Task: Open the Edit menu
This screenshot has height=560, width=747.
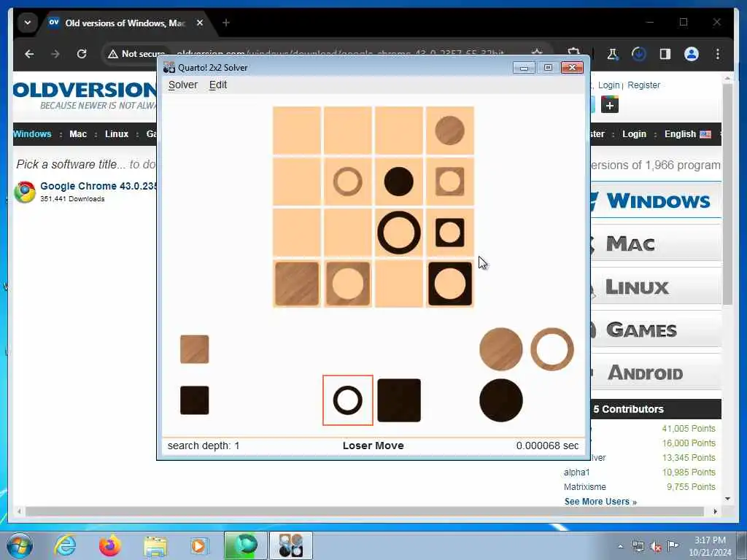Action: pos(217,85)
